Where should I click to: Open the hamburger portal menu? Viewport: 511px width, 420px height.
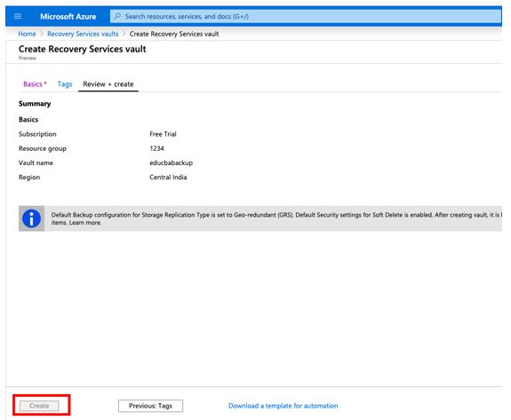pyautogui.click(x=18, y=16)
